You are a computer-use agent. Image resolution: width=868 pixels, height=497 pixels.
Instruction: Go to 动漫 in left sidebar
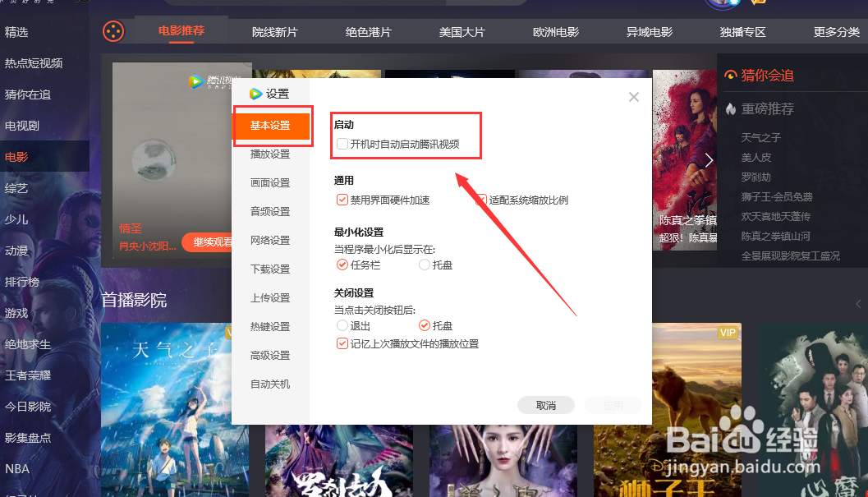[16, 251]
